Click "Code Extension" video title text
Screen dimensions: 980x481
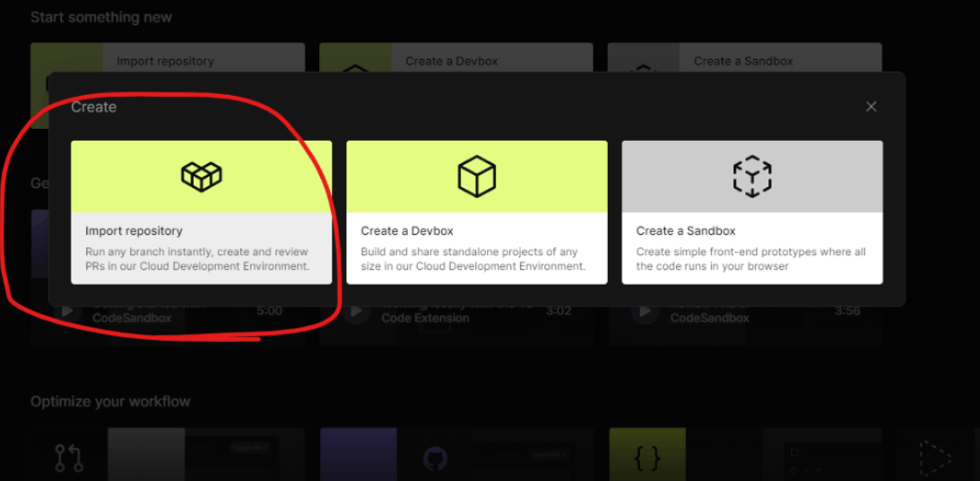(x=425, y=318)
